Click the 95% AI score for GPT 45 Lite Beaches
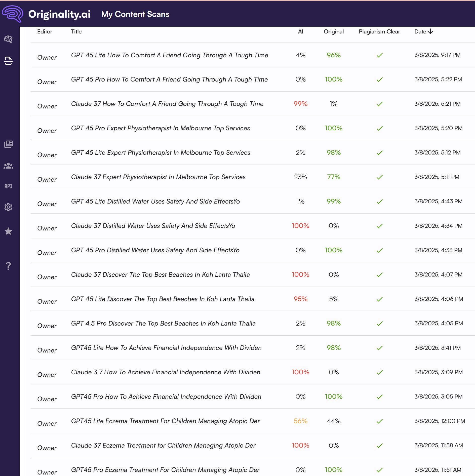 pyautogui.click(x=300, y=299)
